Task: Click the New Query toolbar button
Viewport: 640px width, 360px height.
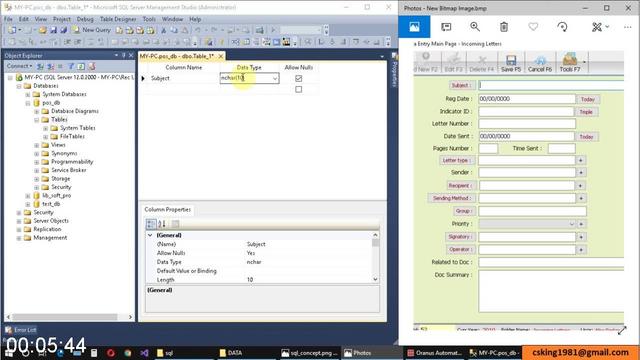Action: (x=92, y=30)
